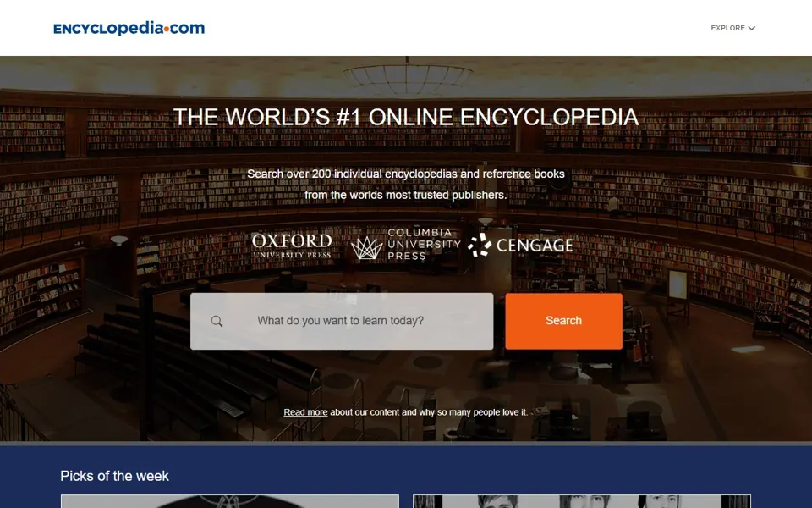Open the left pick-of-the-week thumbnail

(x=230, y=501)
